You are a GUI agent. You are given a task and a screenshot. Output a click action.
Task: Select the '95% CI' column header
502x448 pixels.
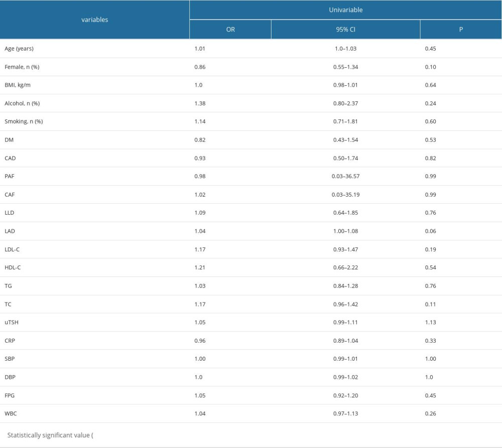coord(345,30)
